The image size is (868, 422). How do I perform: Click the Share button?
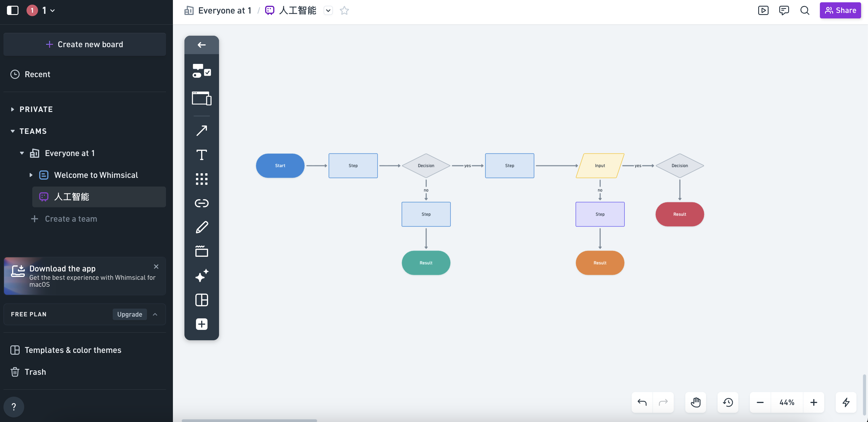840,10
